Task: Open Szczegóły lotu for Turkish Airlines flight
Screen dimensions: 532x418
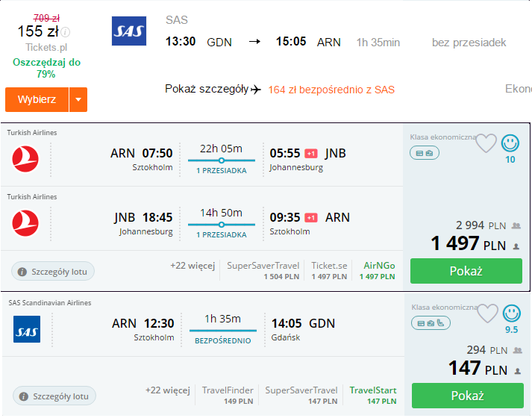Action: pyautogui.click(x=52, y=272)
